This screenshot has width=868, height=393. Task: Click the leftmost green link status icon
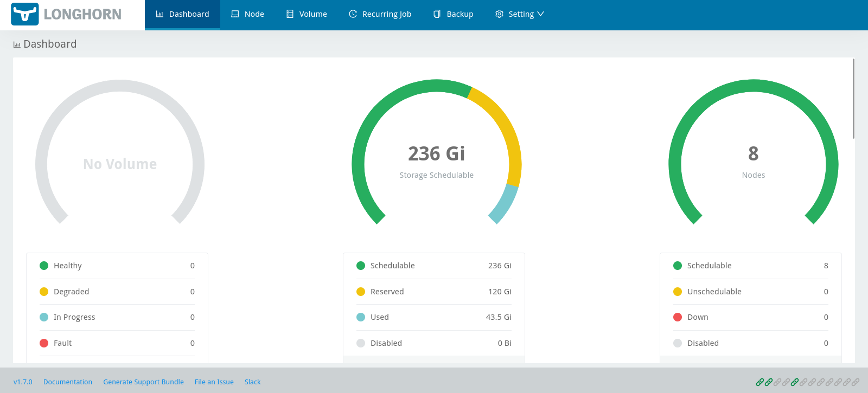pos(760,382)
